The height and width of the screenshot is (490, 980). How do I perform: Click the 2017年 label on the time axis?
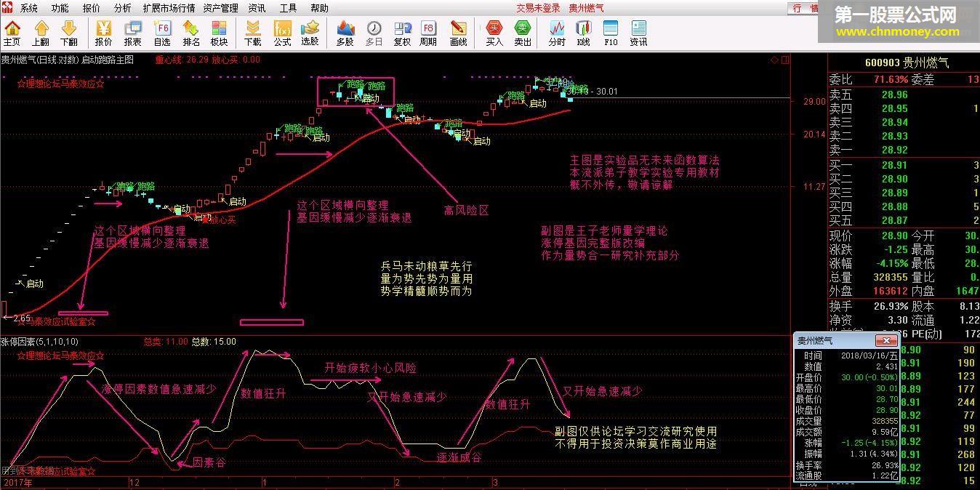[17, 482]
